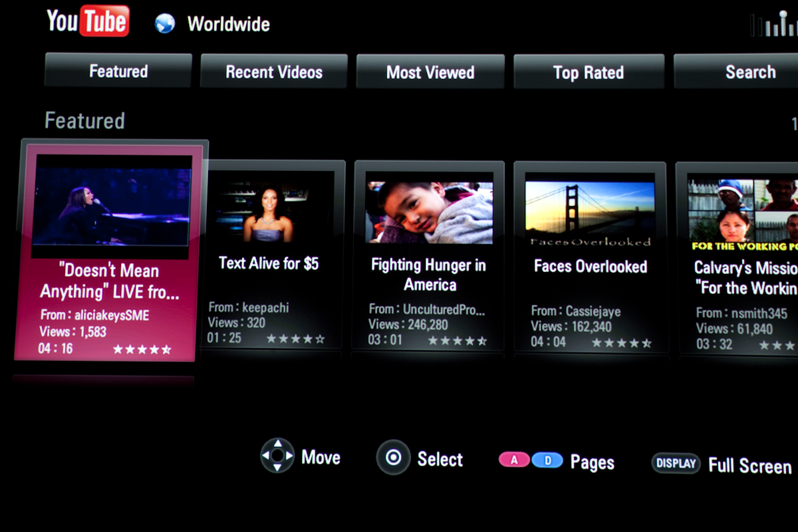Click the pink A pages button

(515, 460)
